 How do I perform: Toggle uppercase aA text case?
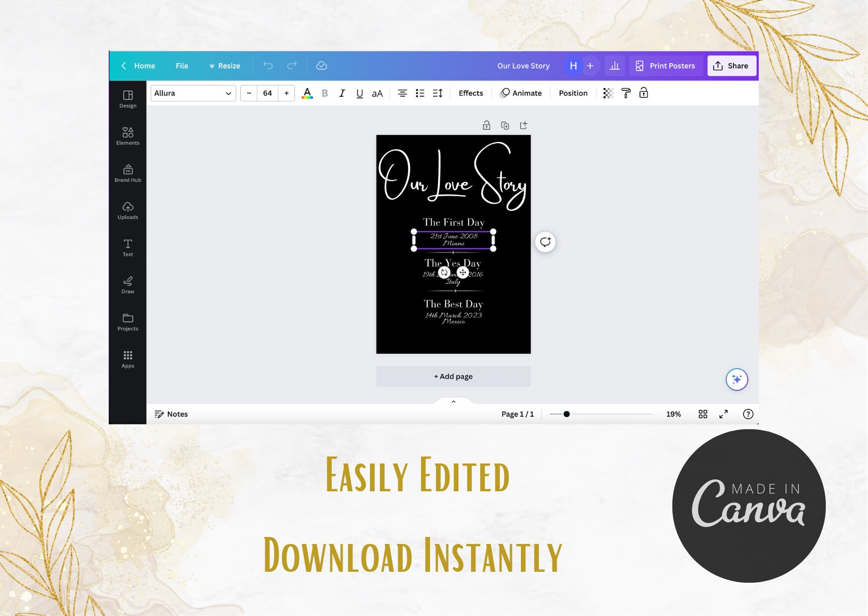(377, 93)
